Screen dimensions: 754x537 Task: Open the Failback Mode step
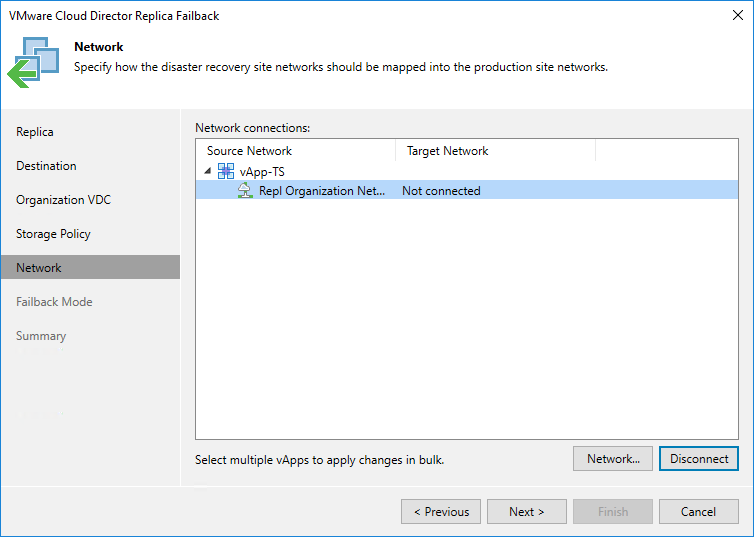coord(54,302)
